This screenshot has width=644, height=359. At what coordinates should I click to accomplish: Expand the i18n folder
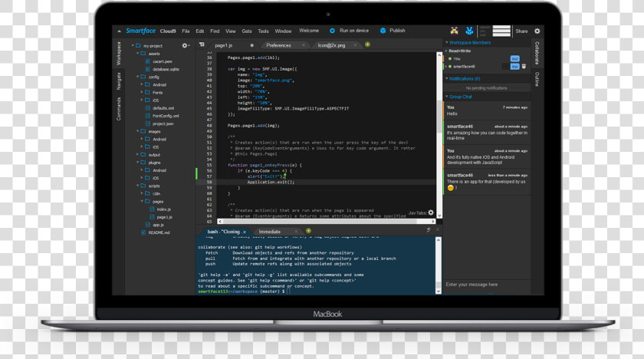pos(142,193)
